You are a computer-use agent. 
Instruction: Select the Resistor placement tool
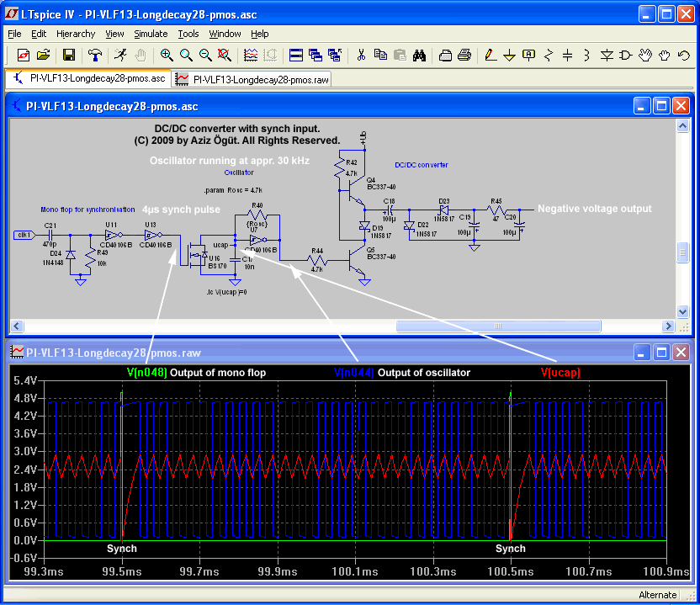pyautogui.click(x=548, y=56)
